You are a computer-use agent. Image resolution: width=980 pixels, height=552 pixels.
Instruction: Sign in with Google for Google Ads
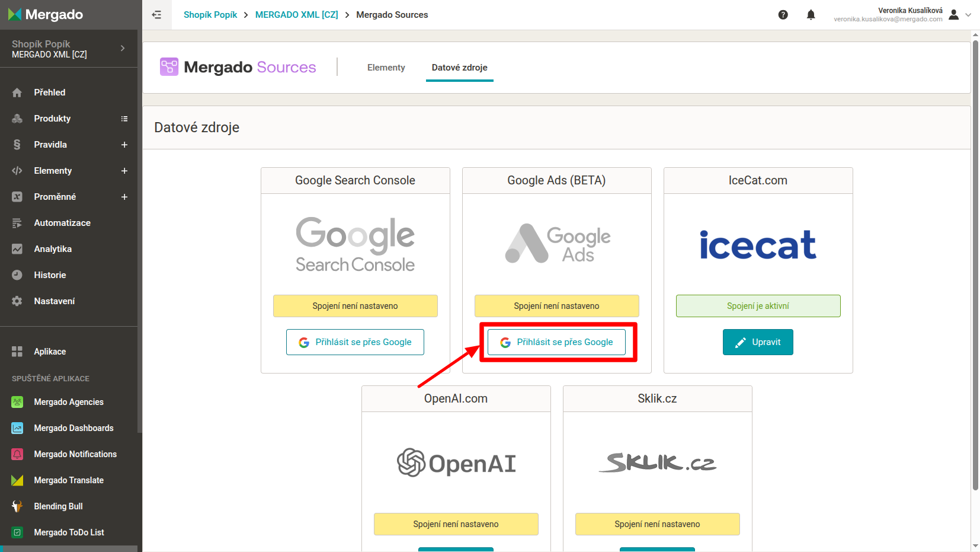click(x=556, y=342)
